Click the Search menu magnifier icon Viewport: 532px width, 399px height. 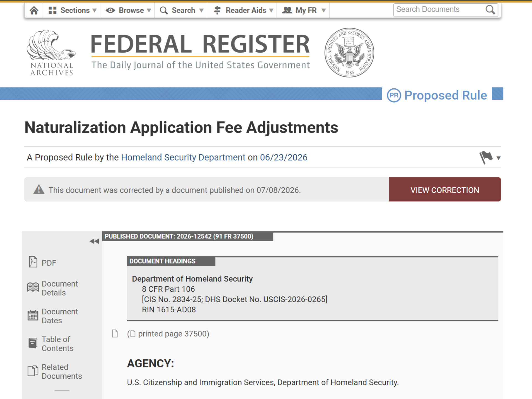click(164, 11)
